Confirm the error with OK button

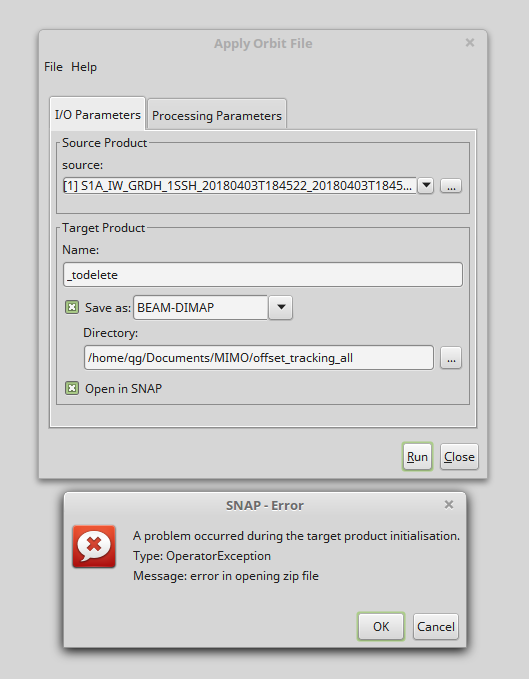pos(381,627)
